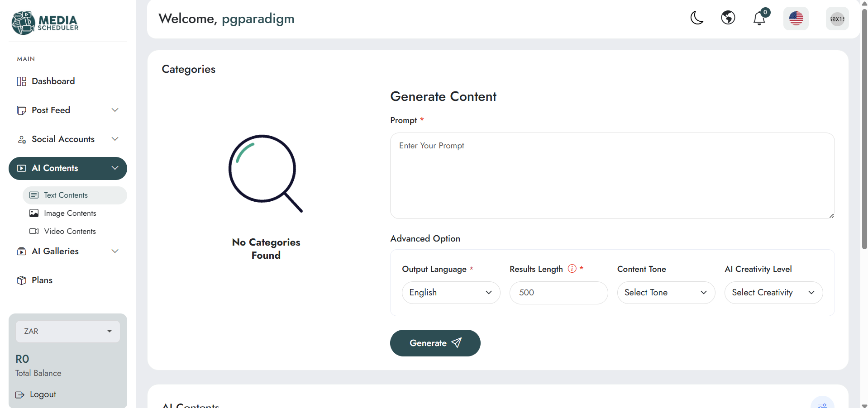Click the Logout link in the sidebar
The height and width of the screenshot is (408, 868).
(36, 394)
